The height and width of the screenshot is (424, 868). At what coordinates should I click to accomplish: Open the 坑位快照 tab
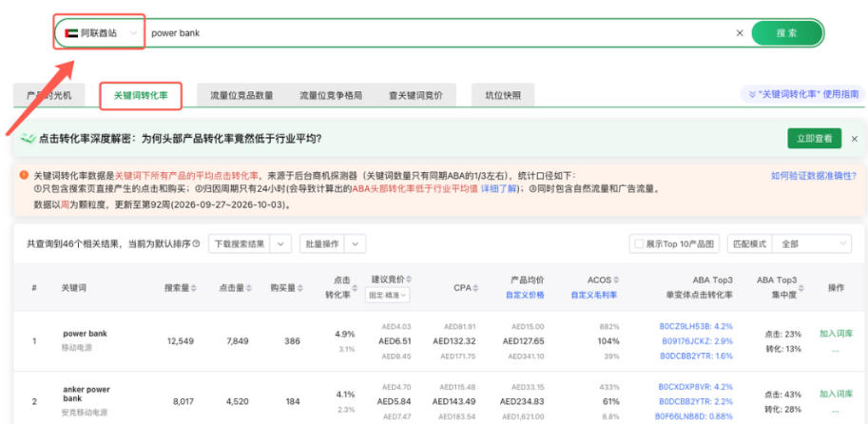(503, 95)
